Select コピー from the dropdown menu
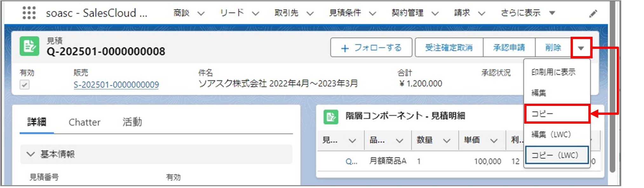This screenshot has height=188, width=644. pyautogui.click(x=557, y=114)
